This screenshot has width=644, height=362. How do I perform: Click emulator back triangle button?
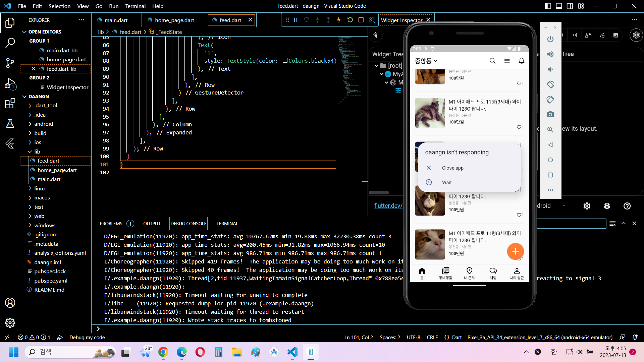coord(550,145)
